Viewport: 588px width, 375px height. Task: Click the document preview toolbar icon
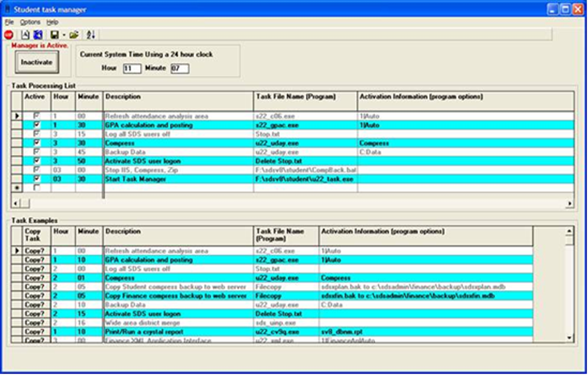[24, 35]
